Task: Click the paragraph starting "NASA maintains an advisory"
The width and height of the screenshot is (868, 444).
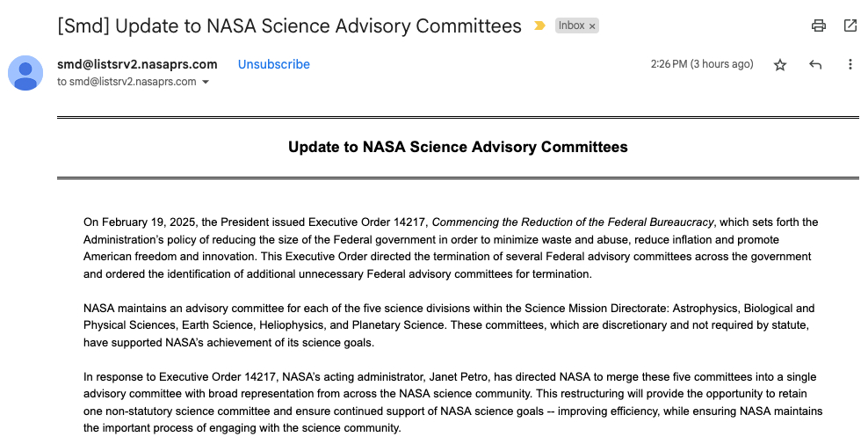Action: 450,325
